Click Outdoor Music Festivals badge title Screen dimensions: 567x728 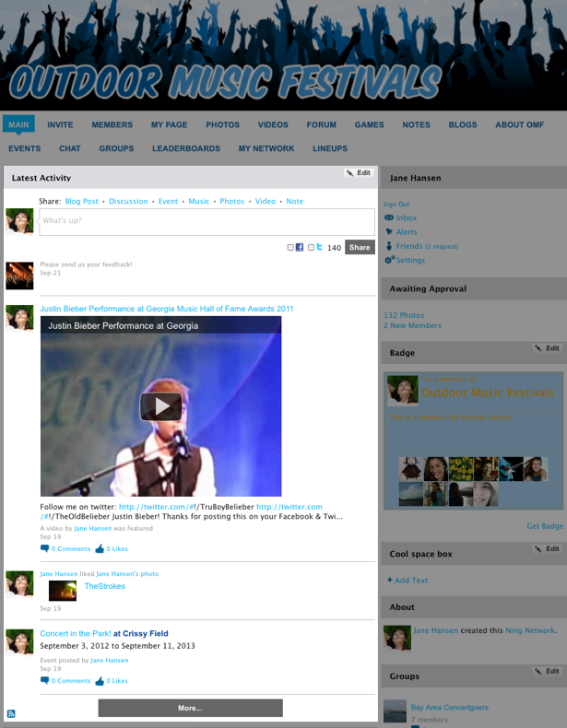[488, 393]
